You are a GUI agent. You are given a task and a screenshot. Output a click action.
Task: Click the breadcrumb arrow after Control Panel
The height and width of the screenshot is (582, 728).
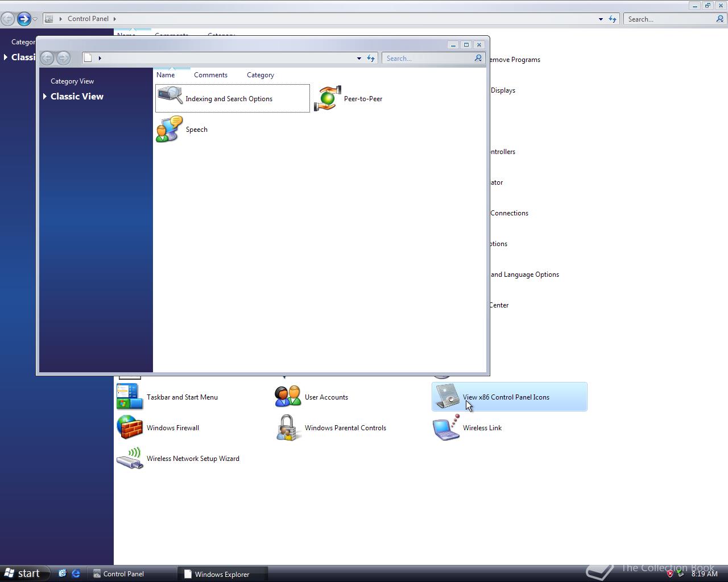click(x=114, y=19)
